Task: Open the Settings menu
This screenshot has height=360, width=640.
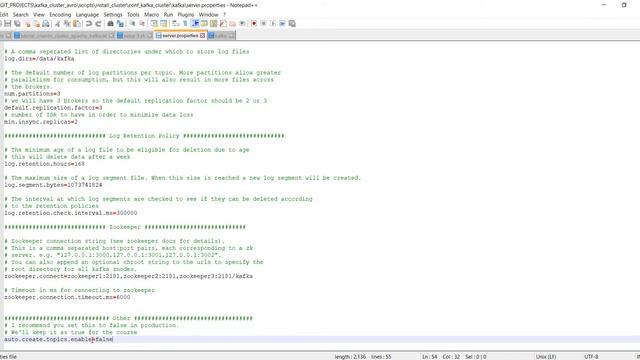Action: pos(113,15)
